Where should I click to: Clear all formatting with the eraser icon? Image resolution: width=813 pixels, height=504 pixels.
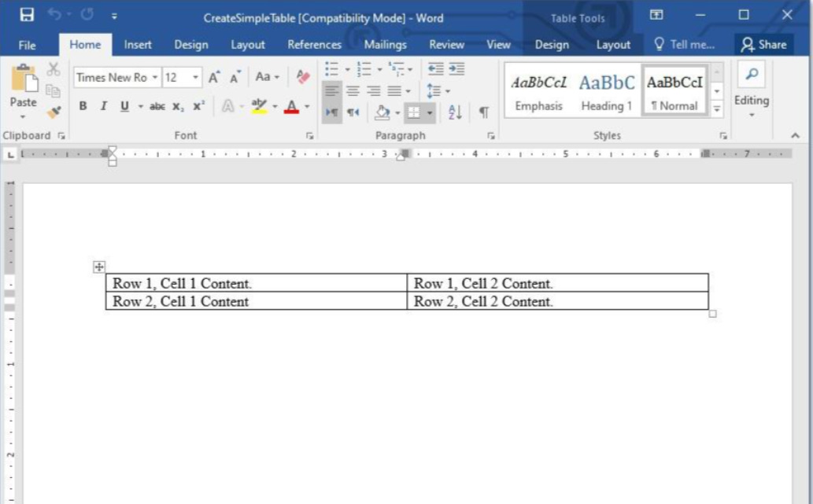tap(303, 77)
